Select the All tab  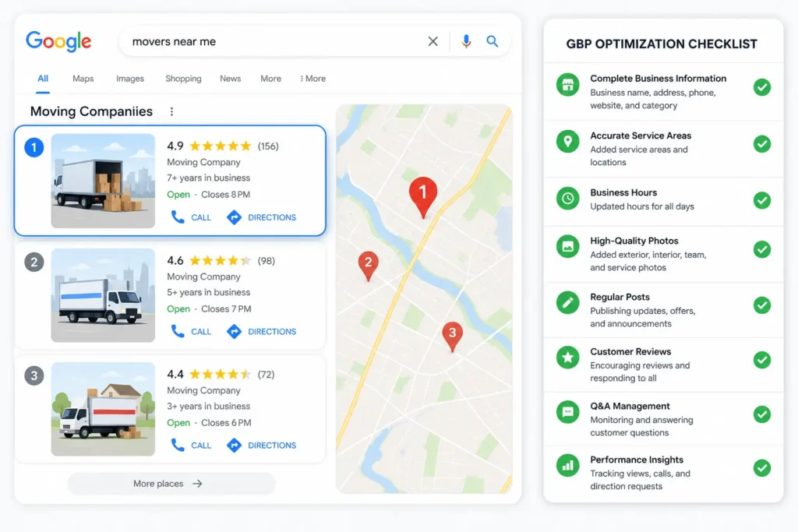[x=43, y=79]
